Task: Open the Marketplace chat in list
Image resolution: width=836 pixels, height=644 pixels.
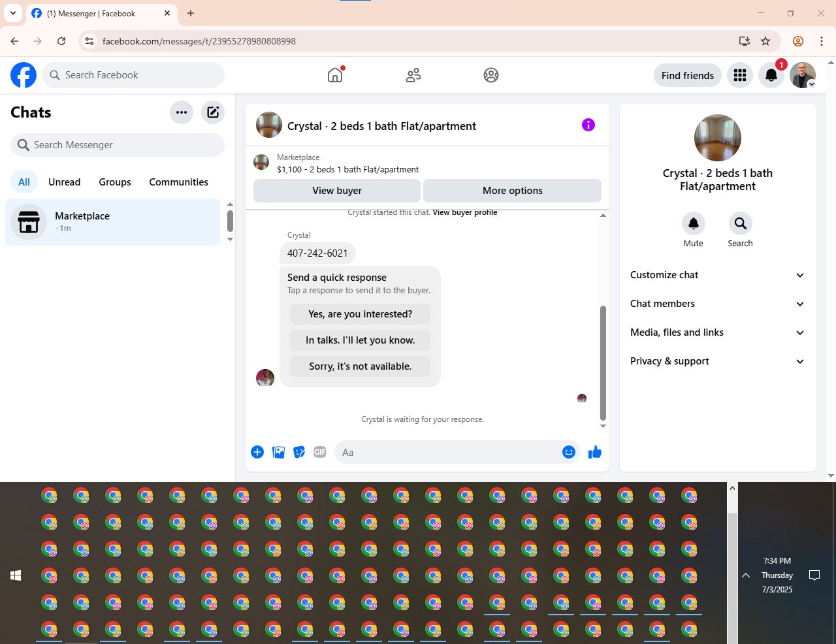Action: point(113,222)
